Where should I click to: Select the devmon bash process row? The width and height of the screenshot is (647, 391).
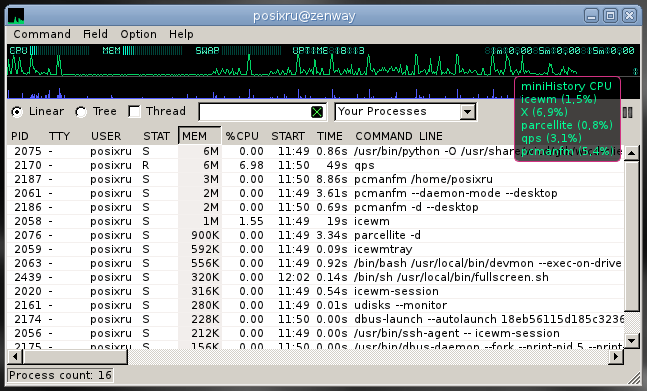click(x=315, y=264)
